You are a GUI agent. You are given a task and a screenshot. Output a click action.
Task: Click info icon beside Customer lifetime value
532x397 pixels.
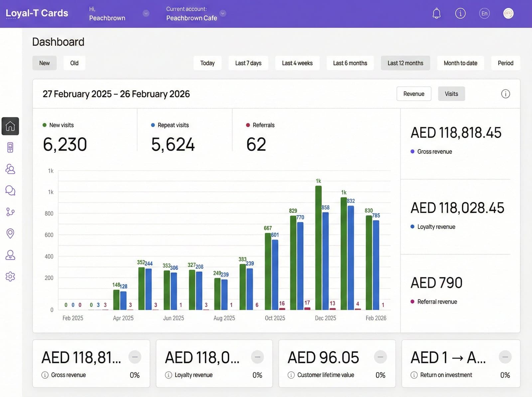click(x=291, y=375)
